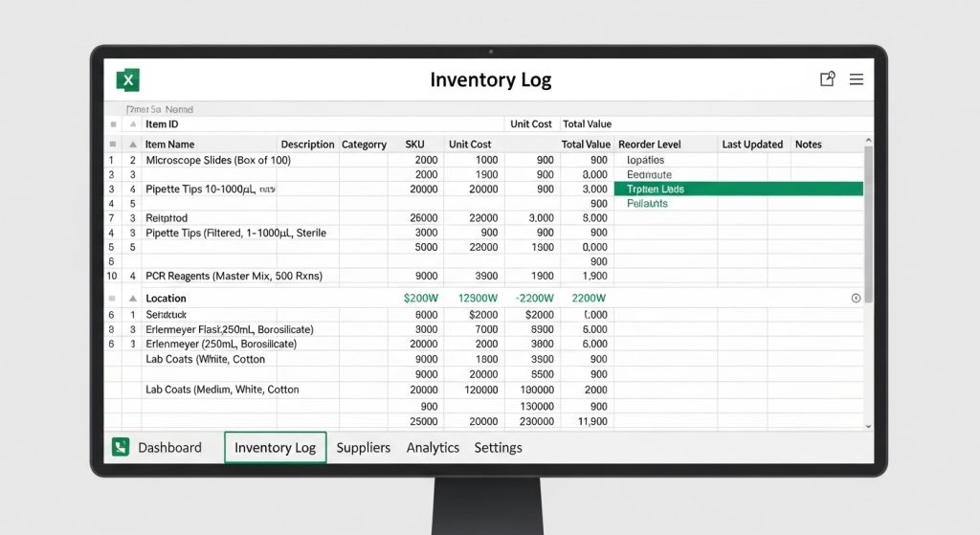Viewport: 980px width, 535px height.
Task: Select the highlighted 'Trpiten Lads' list entry
Action: 739,189
